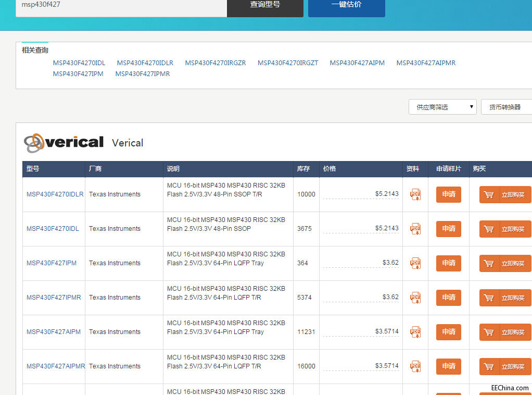Click the $5.2143 price for MSP430F4270IDL
Image resolution: width=532 pixels, height=395 pixels.
click(387, 228)
